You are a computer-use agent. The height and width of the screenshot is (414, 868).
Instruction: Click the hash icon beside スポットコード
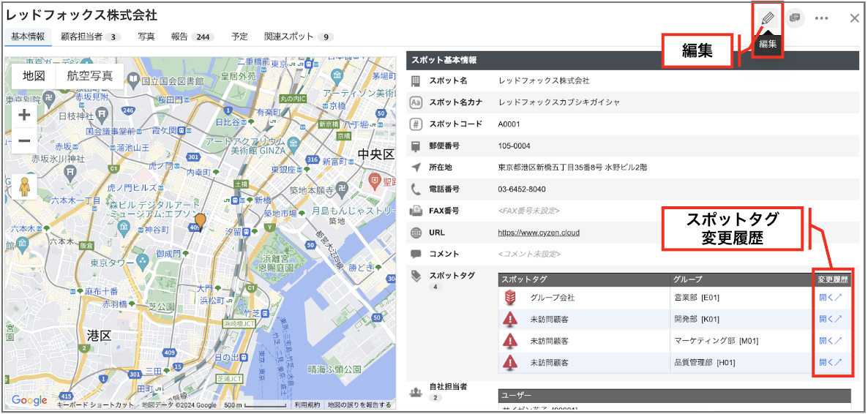coord(416,124)
